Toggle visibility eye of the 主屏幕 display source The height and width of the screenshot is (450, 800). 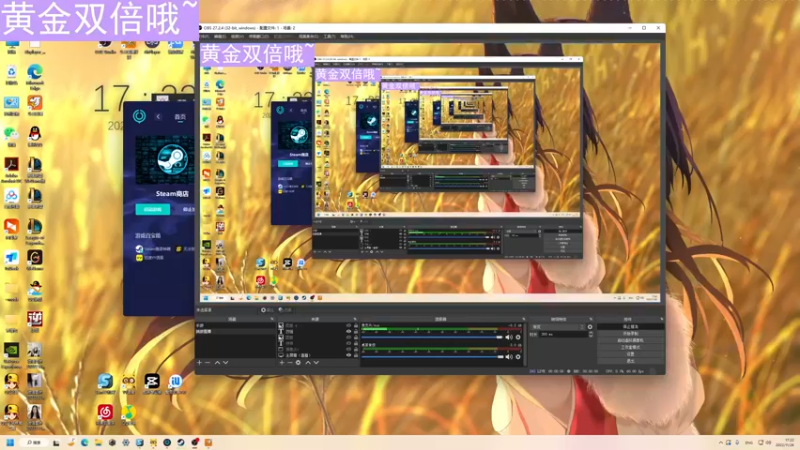pyautogui.click(x=349, y=355)
